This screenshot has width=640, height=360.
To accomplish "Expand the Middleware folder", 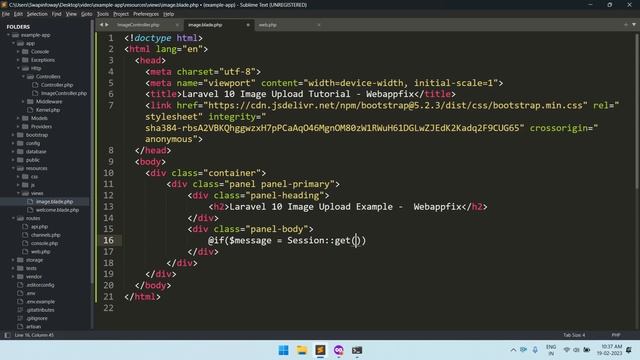I will [23, 102].
